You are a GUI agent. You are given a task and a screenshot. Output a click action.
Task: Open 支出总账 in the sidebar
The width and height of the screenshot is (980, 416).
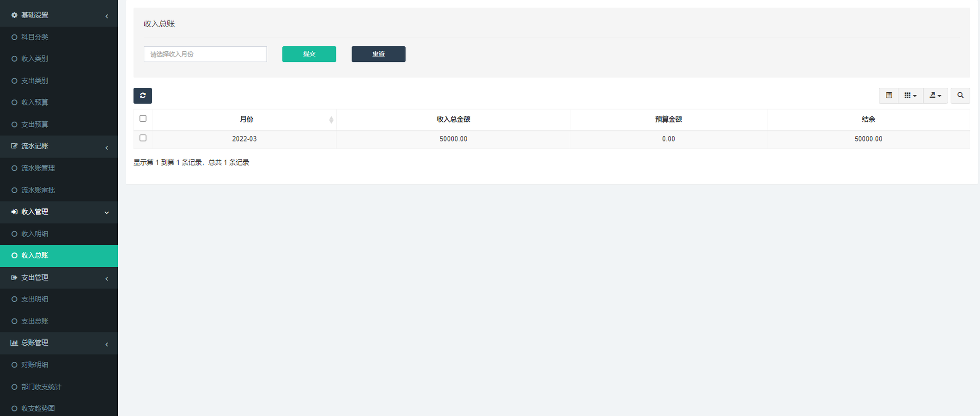(x=59, y=321)
